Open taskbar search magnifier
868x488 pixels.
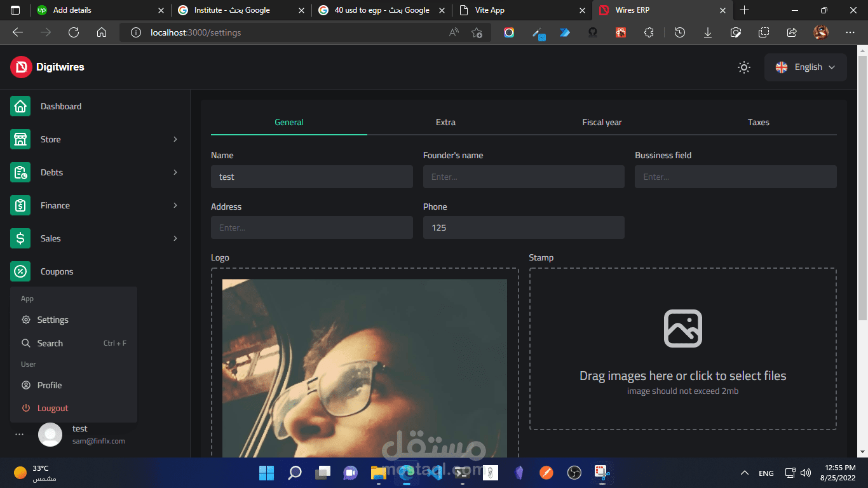pos(295,473)
